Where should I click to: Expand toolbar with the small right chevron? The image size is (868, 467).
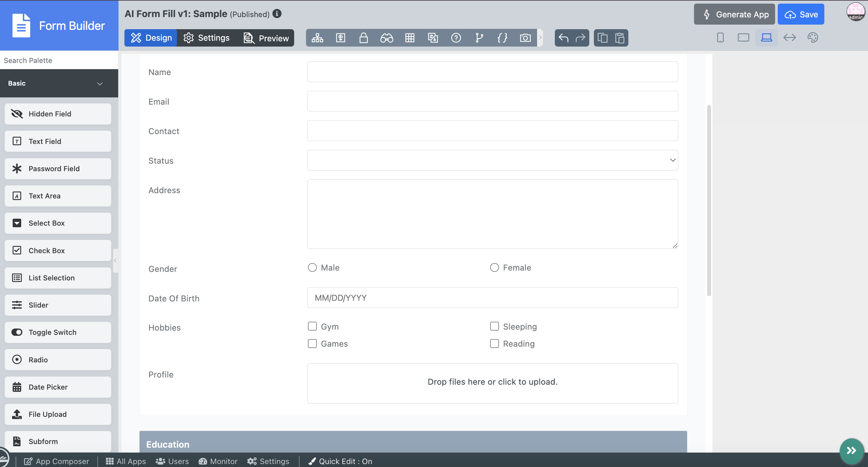point(540,38)
